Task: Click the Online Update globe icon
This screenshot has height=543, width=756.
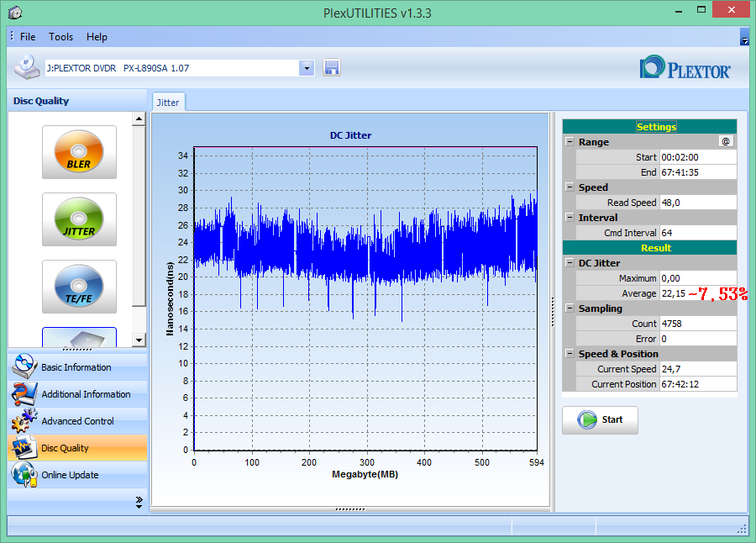Action: pyautogui.click(x=24, y=474)
